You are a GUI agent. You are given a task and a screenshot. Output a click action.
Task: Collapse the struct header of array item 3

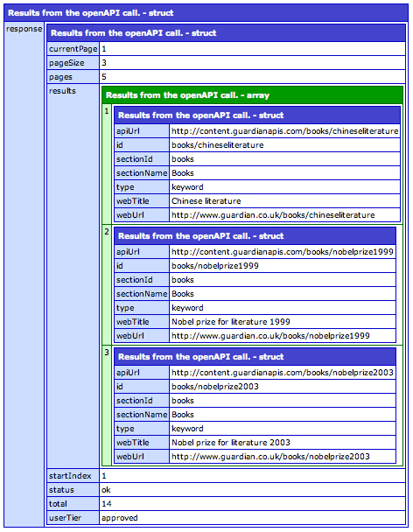[x=255, y=357]
